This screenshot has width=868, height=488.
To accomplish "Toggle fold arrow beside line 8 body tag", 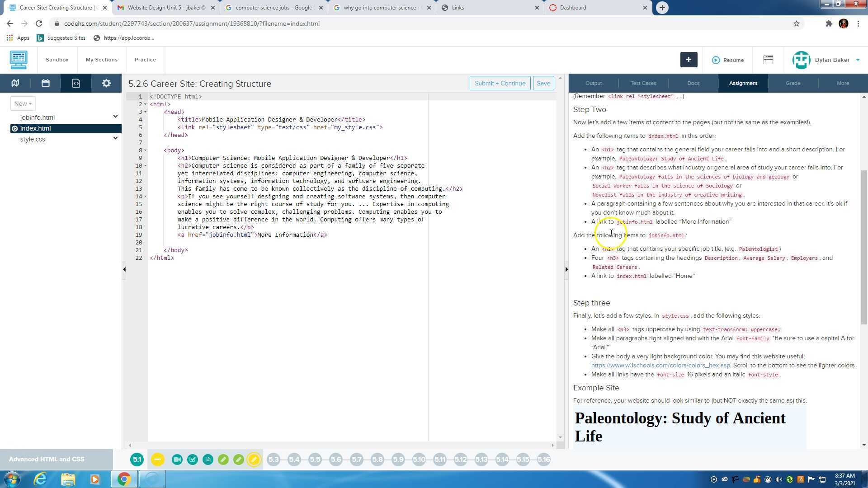I will (145, 150).
